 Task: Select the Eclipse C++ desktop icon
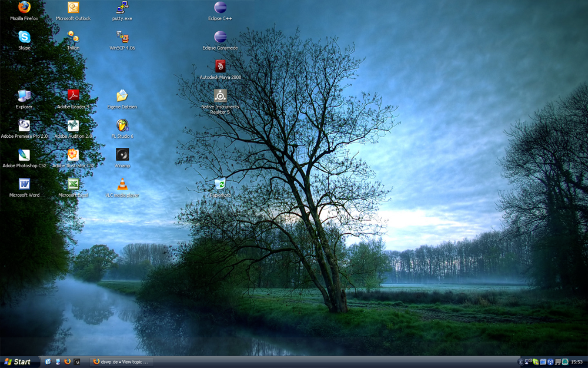coord(220,11)
